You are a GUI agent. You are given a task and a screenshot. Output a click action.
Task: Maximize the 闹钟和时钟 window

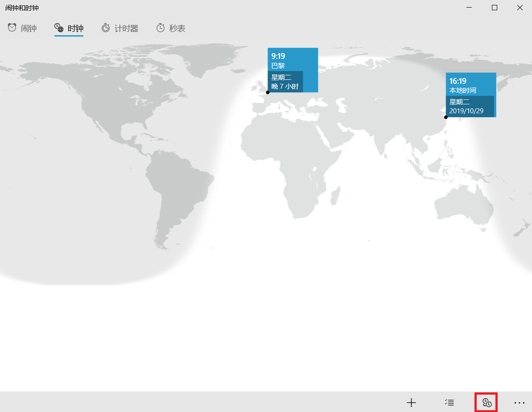pyautogui.click(x=494, y=8)
